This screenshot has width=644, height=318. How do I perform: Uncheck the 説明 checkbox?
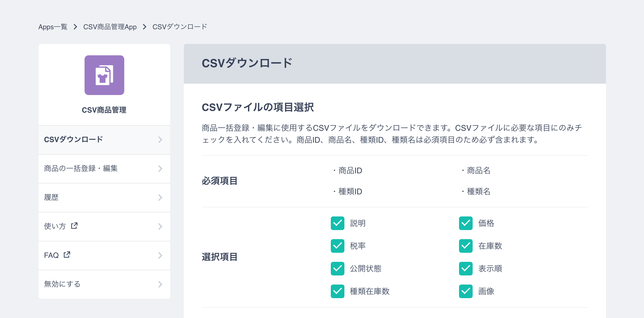(x=337, y=223)
